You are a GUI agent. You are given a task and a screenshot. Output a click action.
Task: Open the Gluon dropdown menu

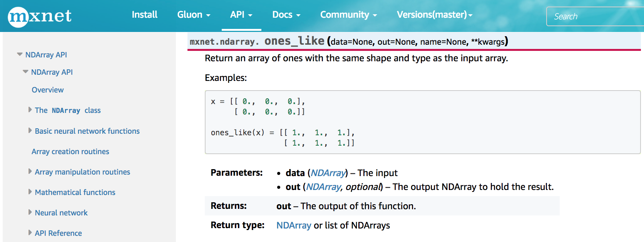click(x=193, y=15)
